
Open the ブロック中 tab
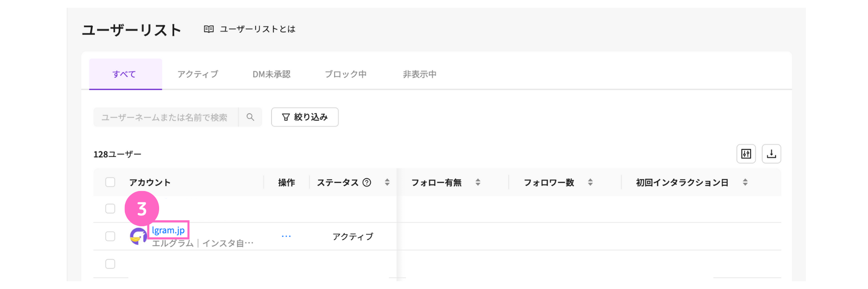click(345, 75)
